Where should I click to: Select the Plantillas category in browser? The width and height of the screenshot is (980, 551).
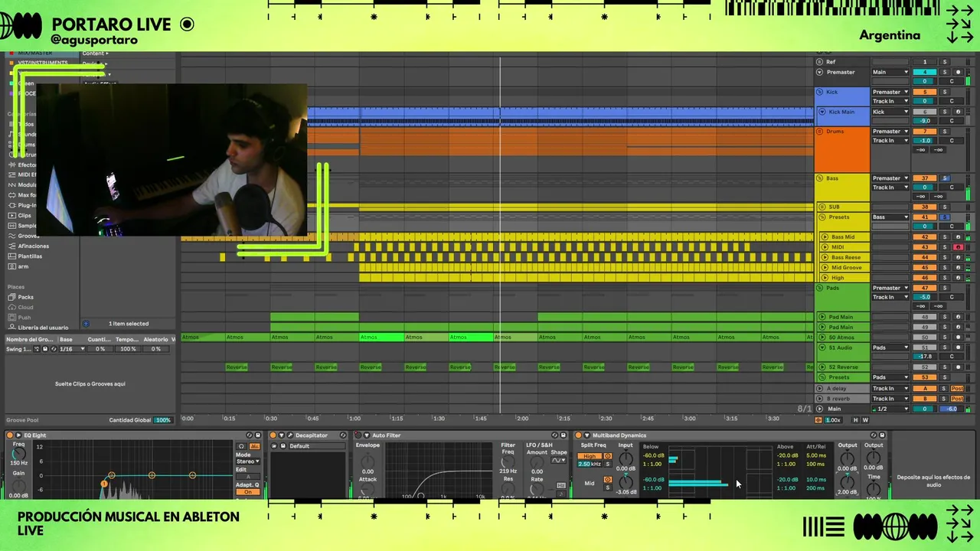coord(30,256)
